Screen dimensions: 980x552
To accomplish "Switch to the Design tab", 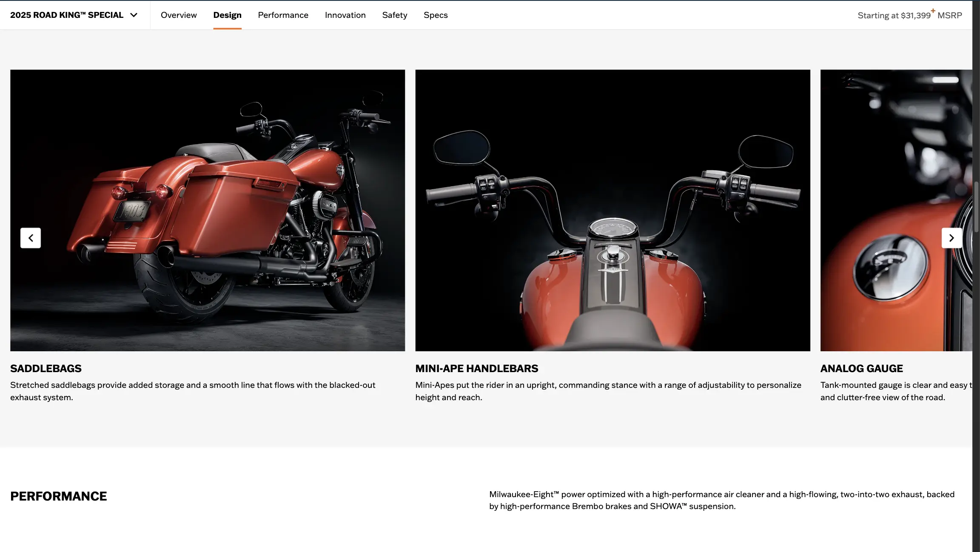I will pyautogui.click(x=227, y=15).
